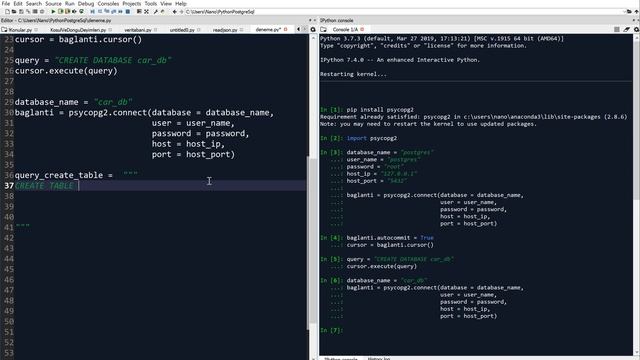Run current cell and advance

67,12
